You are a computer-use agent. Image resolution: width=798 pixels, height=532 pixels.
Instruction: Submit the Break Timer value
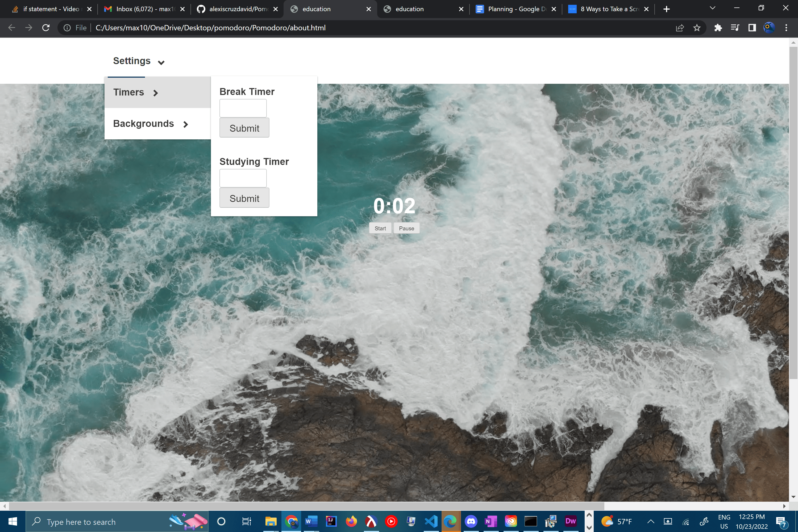244,128
